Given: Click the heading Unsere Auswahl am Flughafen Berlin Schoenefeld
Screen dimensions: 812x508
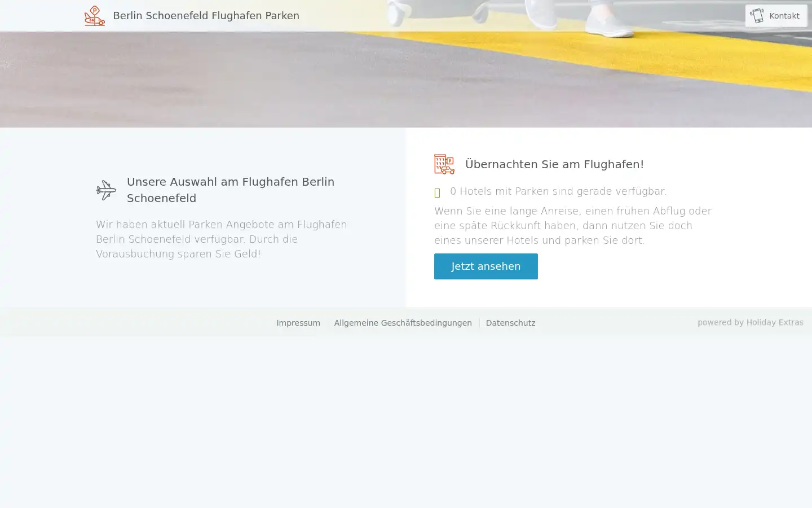Looking at the screenshot, I should tap(231, 190).
